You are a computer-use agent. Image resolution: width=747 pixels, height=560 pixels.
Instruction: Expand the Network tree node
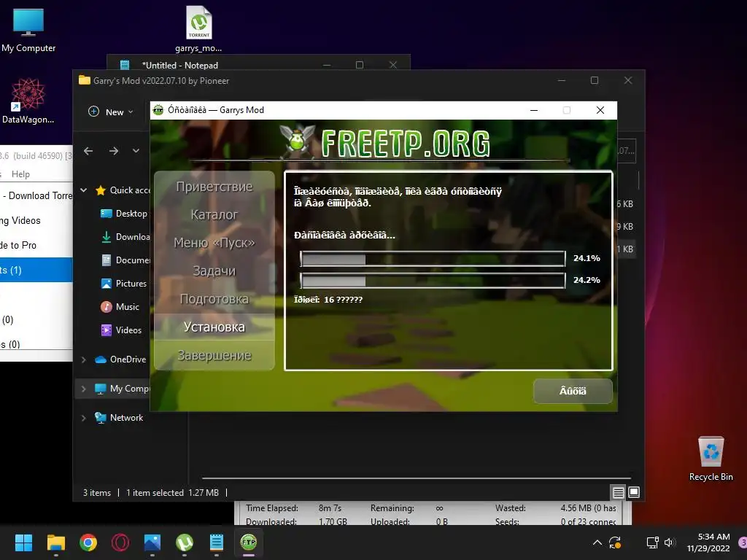84,418
